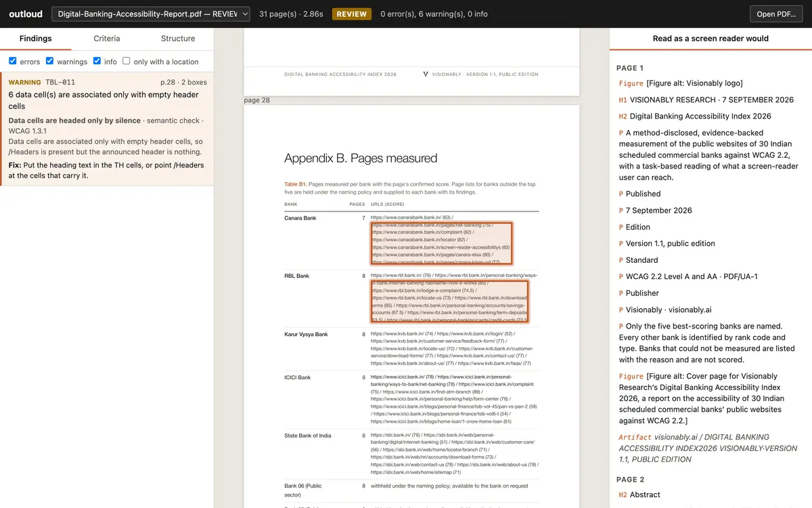Switch to the Structure tab
The width and height of the screenshot is (812, 508).
[178, 39]
